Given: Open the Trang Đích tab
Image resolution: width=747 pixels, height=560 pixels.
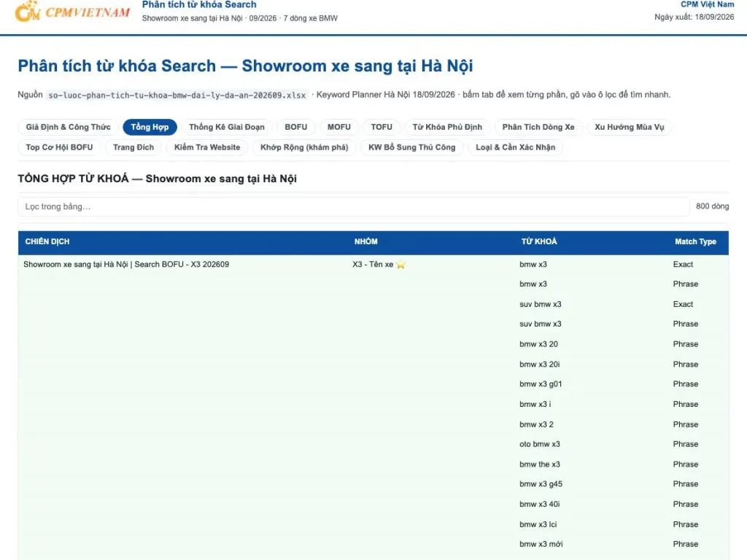Looking at the screenshot, I should coord(133,147).
